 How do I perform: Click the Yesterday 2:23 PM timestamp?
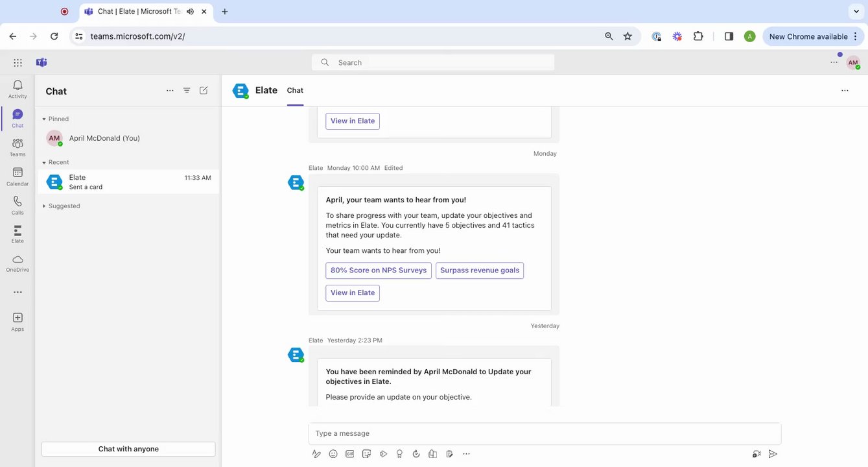pos(355,341)
